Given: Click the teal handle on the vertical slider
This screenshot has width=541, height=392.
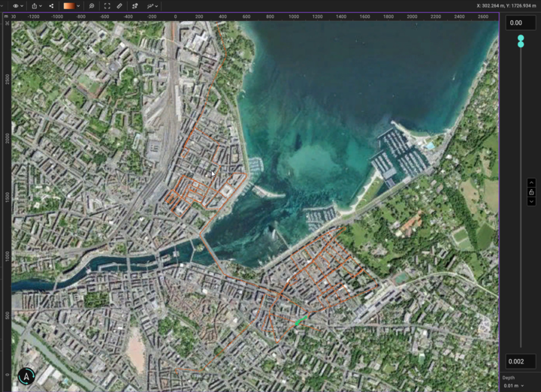Looking at the screenshot, I should pos(521,41).
